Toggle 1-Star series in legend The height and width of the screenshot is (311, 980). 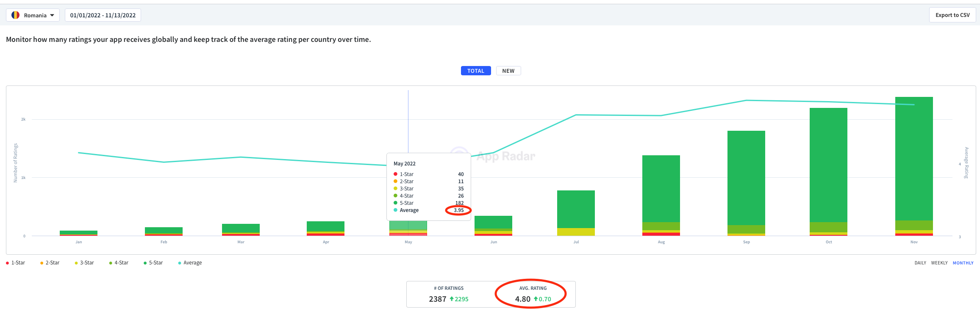pyautogui.click(x=16, y=263)
